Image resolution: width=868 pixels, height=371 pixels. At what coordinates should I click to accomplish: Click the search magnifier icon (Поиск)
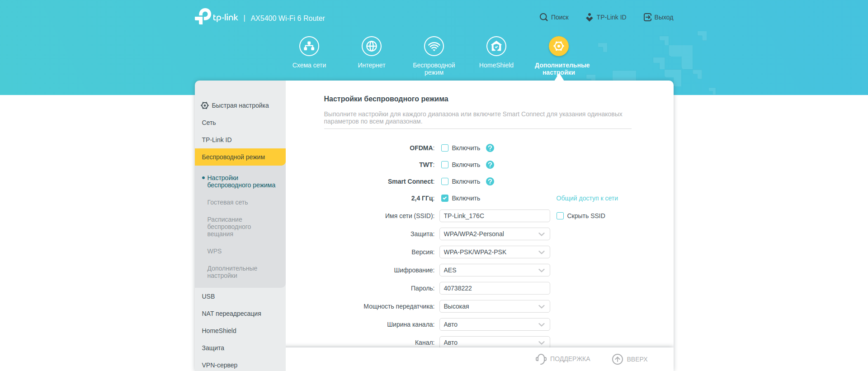[x=543, y=17]
